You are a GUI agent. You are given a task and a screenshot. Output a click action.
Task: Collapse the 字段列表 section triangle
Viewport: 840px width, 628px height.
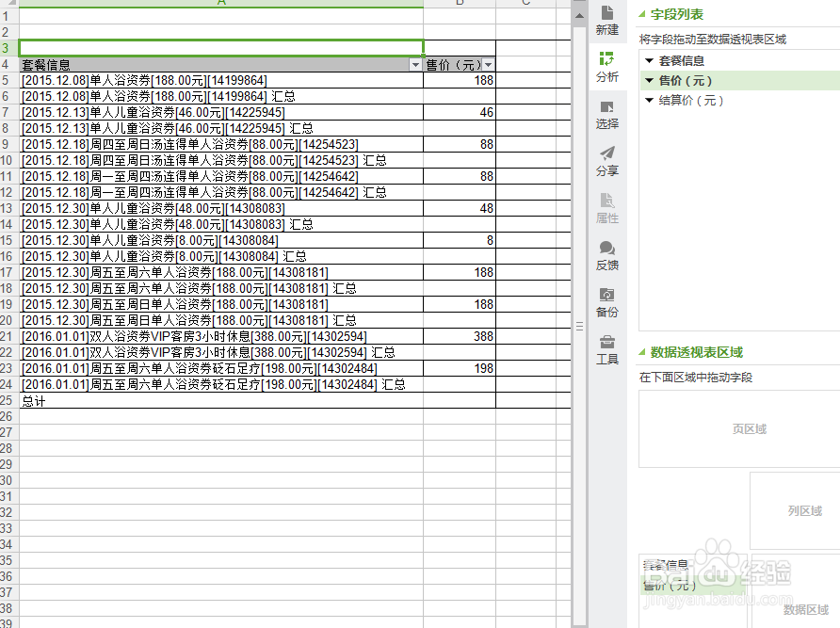coord(642,14)
